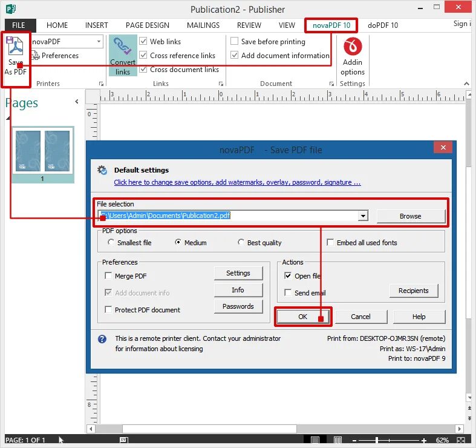
Task: Collapse the ribbon with the up chevron
Action: 466,84
